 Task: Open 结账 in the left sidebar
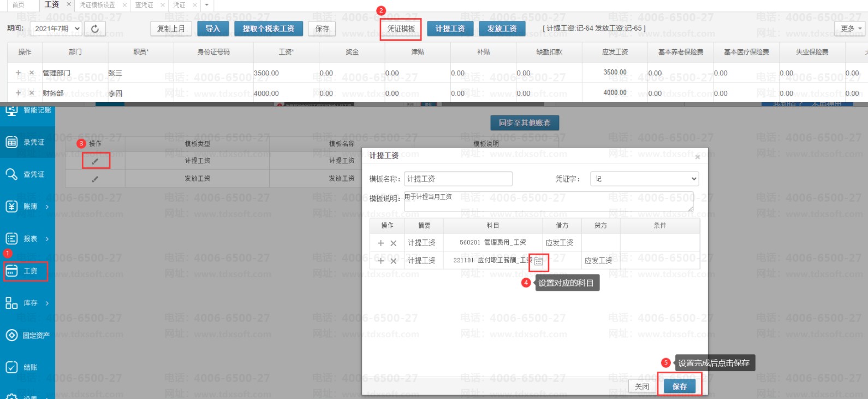click(x=27, y=367)
